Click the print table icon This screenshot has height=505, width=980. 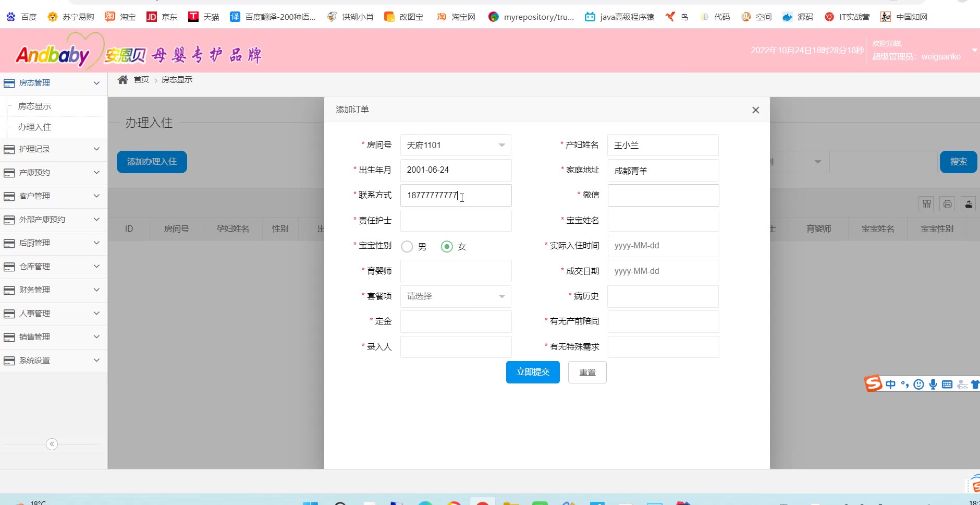pyautogui.click(x=947, y=204)
